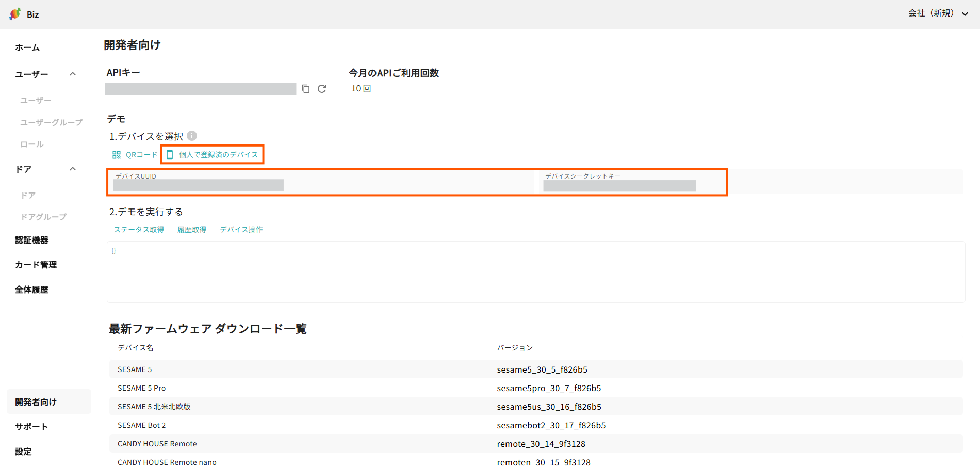The width and height of the screenshot is (980, 466).
Task: Click the SESAME 5 北米北欧版 device name
Action: 154,407
